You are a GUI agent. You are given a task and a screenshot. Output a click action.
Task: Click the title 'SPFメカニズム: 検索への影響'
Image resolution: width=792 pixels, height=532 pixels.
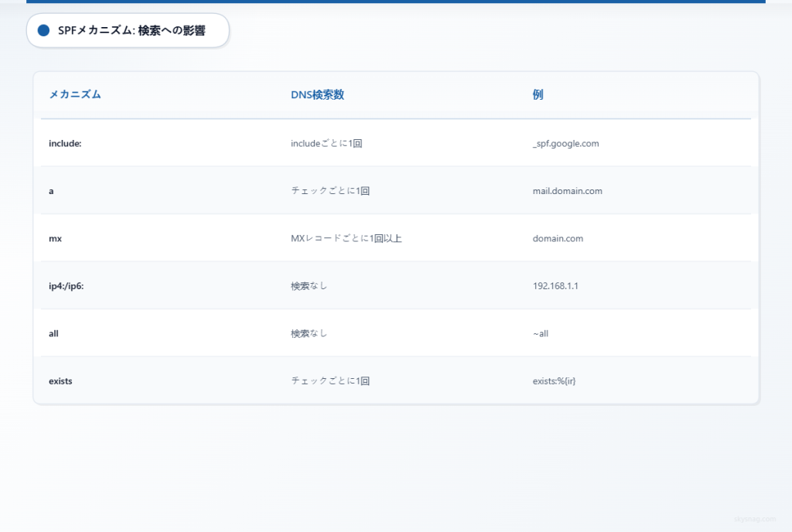tap(131, 30)
